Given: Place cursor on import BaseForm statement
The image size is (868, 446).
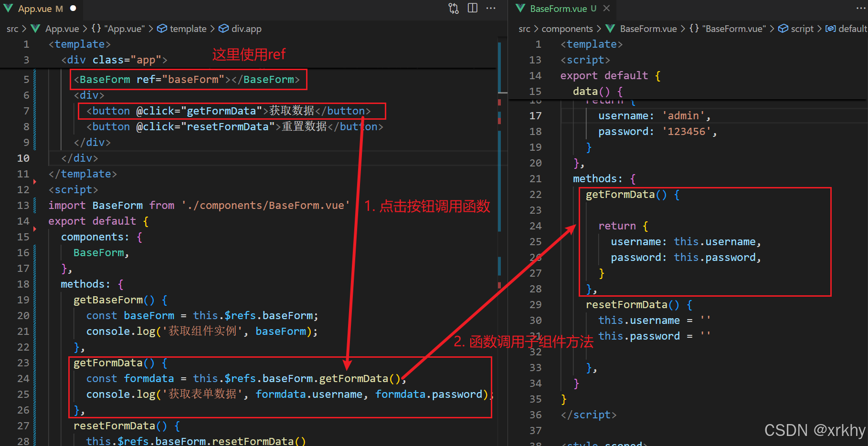Looking at the screenshot, I should pos(199,205).
